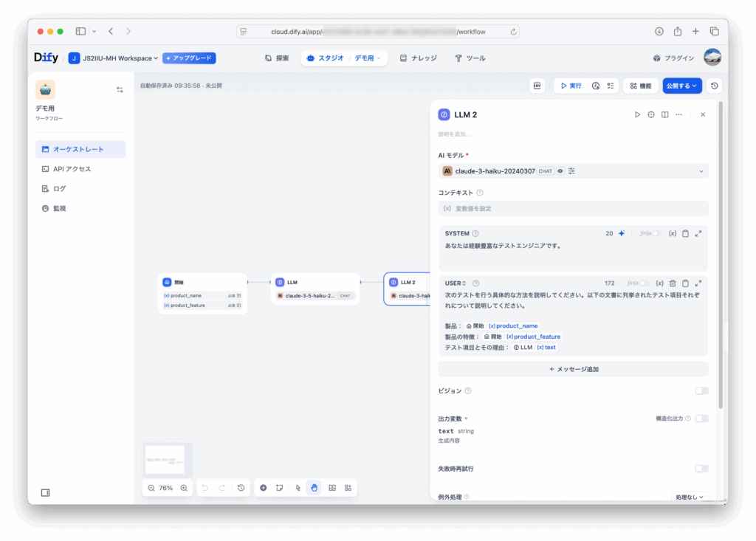Open version history in the top toolbar
The image size is (756, 541).
click(714, 86)
